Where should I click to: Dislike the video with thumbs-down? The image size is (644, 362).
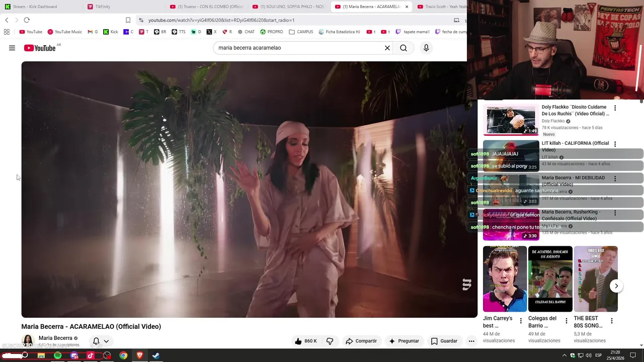pos(330,341)
